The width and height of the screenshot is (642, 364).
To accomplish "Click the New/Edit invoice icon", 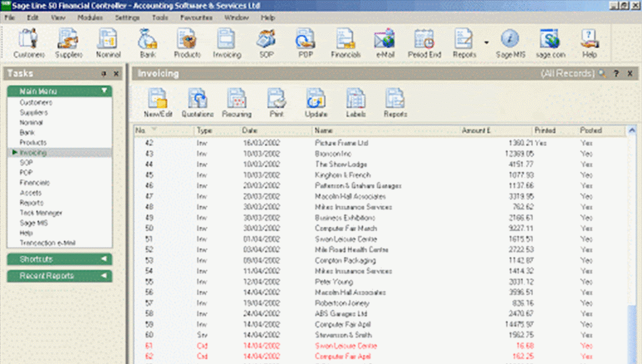I will coord(157,103).
